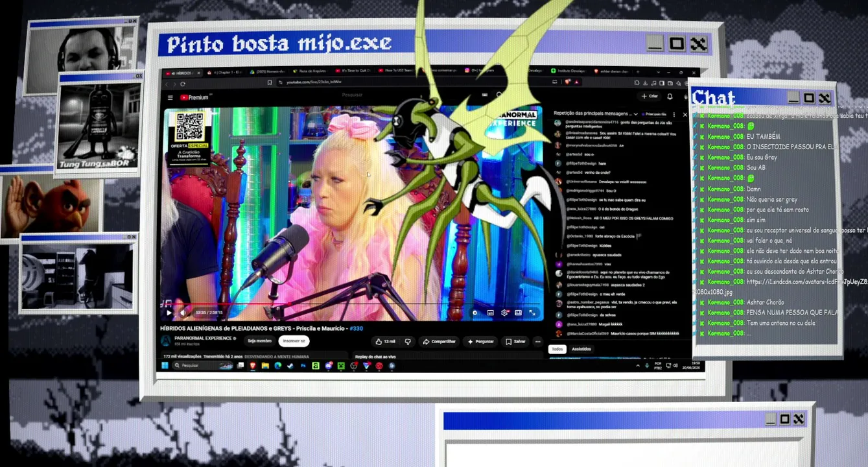This screenshot has width=868, height=467.
Task: Click the Perguntar button
Action: pyautogui.click(x=480, y=341)
